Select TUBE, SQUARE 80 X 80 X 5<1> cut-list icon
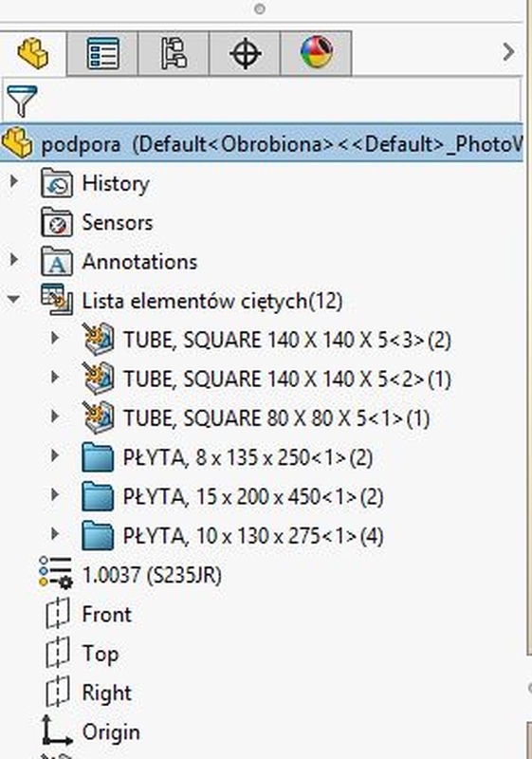 point(99,417)
